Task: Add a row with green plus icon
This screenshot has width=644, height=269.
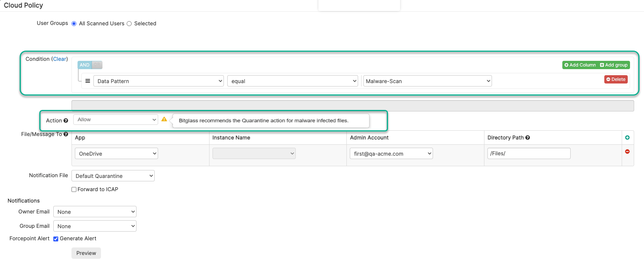Action: tap(627, 138)
